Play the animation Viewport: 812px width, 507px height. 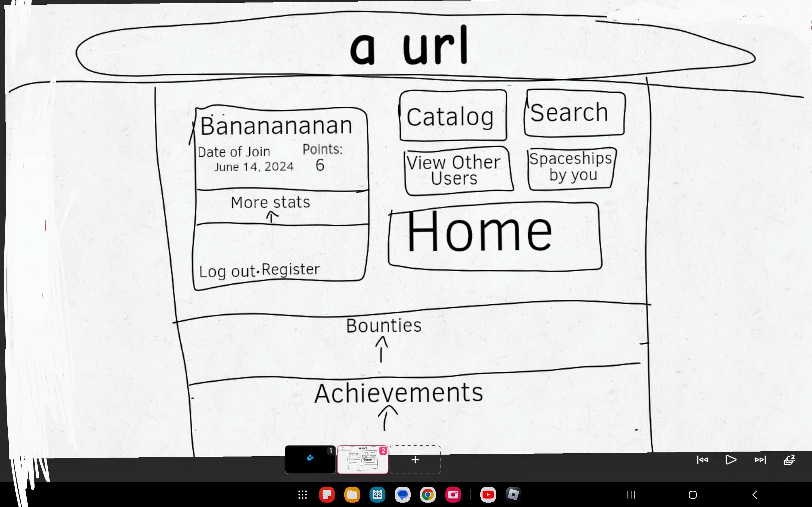tap(731, 460)
